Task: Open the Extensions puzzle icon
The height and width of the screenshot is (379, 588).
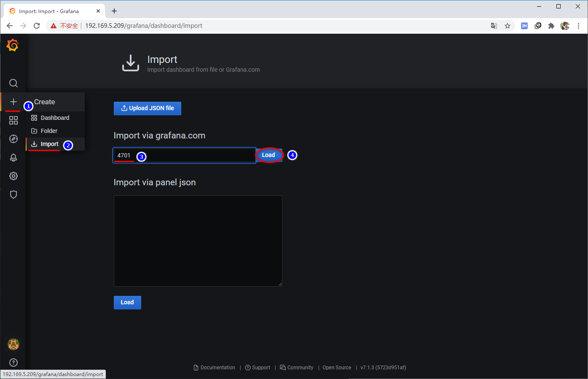Action: click(551, 26)
